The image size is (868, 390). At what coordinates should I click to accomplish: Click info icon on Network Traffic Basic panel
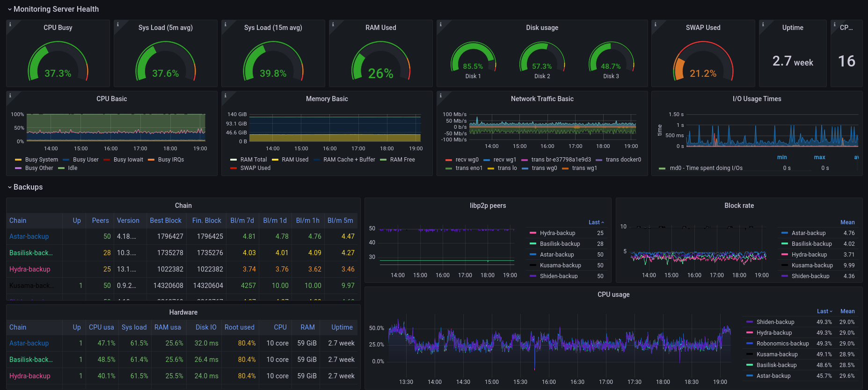440,96
